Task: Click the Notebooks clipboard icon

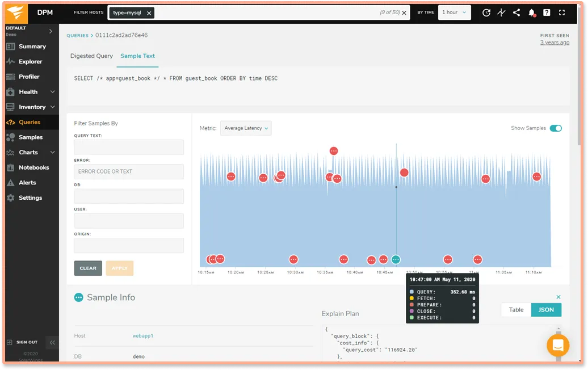Action: click(x=10, y=167)
